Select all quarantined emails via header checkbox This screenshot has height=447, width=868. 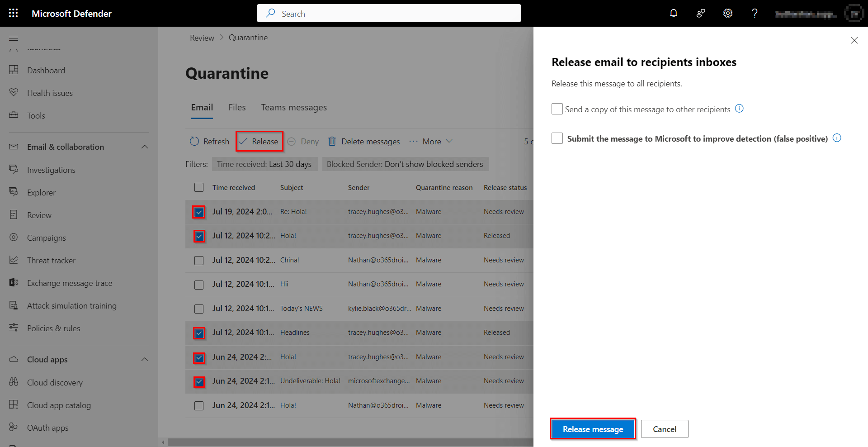pyautogui.click(x=199, y=187)
